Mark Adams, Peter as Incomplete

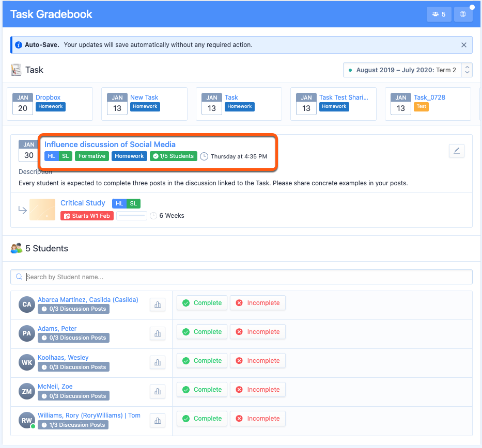[257, 332]
